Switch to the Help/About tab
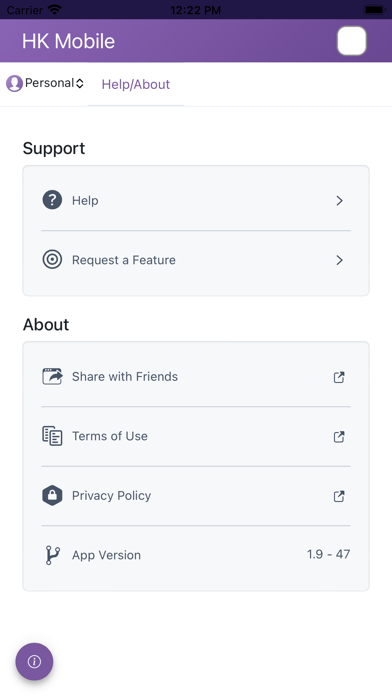 (136, 84)
